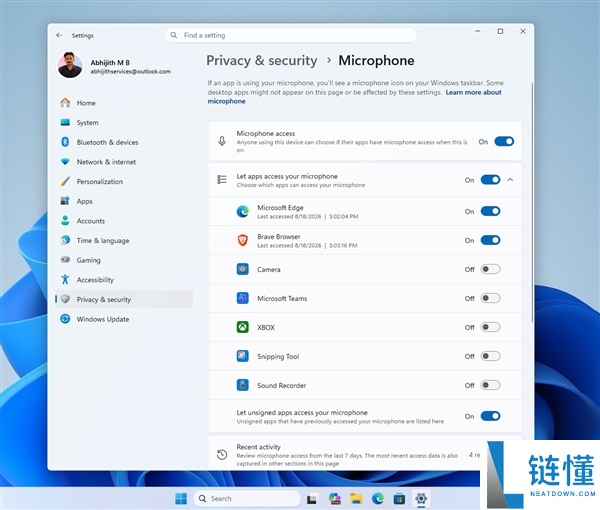Click the settings page vertical scrollbar
The image size is (600, 510).
click(532, 203)
